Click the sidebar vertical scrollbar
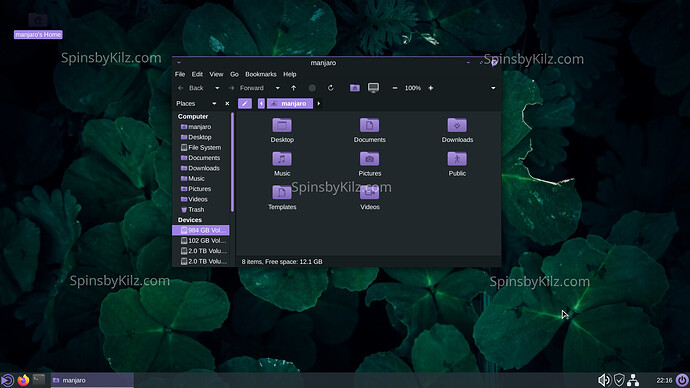Screen dimensions: 690x388 coord(232,162)
